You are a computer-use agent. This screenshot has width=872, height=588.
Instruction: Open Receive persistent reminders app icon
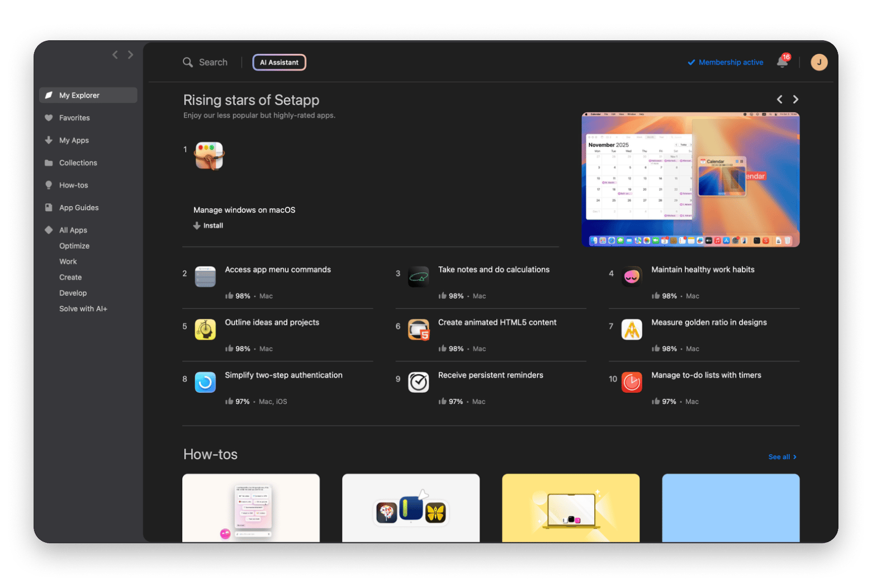click(x=418, y=382)
